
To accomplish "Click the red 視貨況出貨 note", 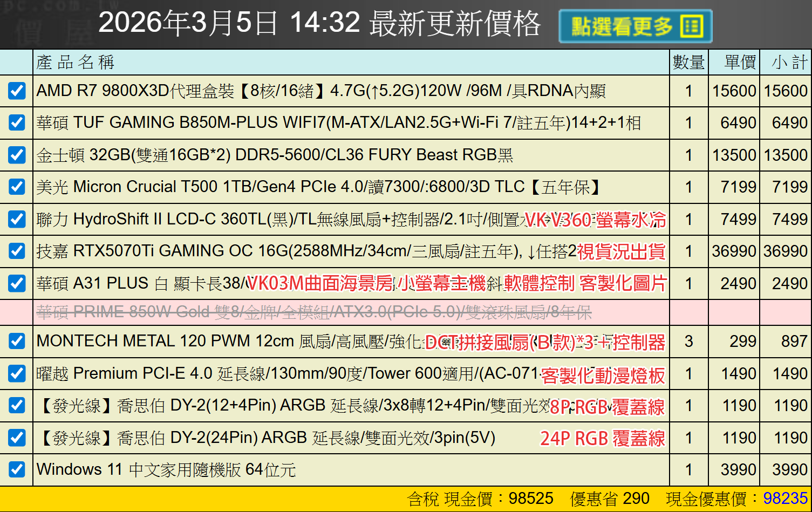I will [x=621, y=252].
